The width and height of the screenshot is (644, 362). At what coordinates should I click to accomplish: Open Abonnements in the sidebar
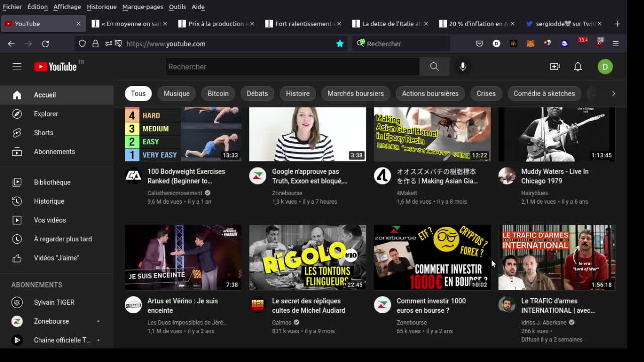point(57,151)
